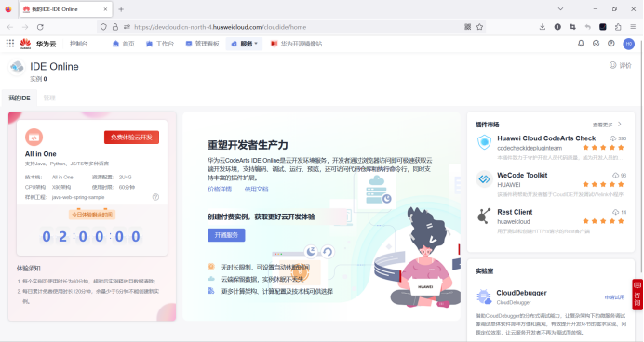Open Firefox hamburger application menu
The height and width of the screenshot is (342, 644).
(x=633, y=27)
